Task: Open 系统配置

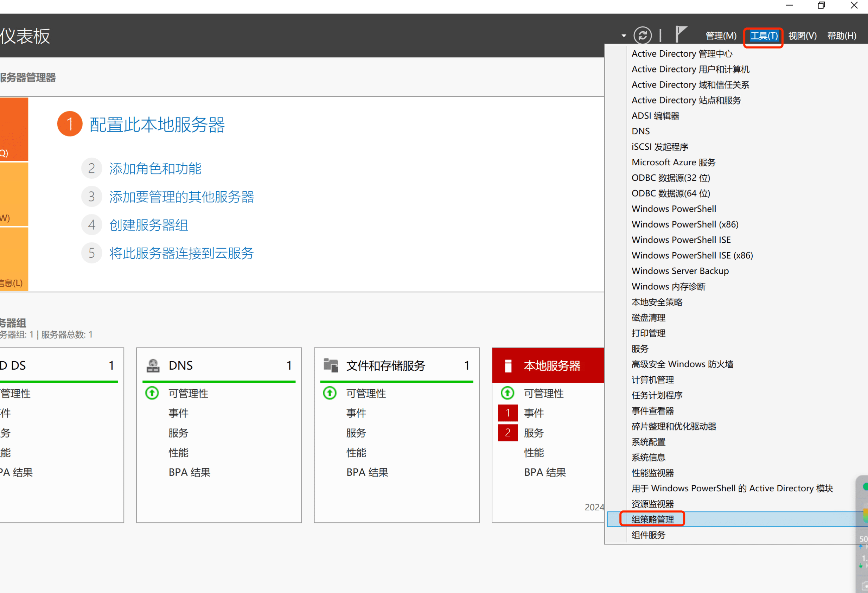Action: pyautogui.click(x=649, y=442)
